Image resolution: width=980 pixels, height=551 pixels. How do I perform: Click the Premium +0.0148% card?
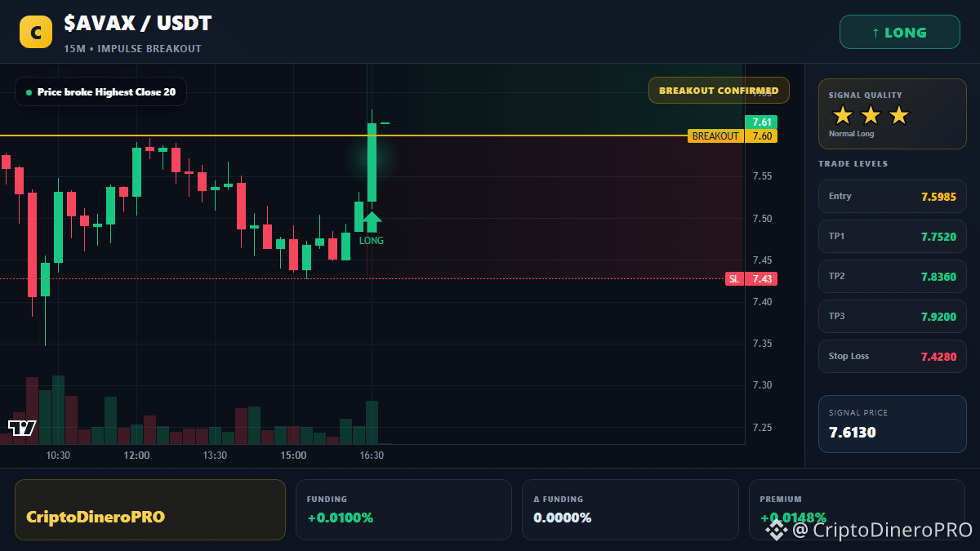tap(857, 509)
